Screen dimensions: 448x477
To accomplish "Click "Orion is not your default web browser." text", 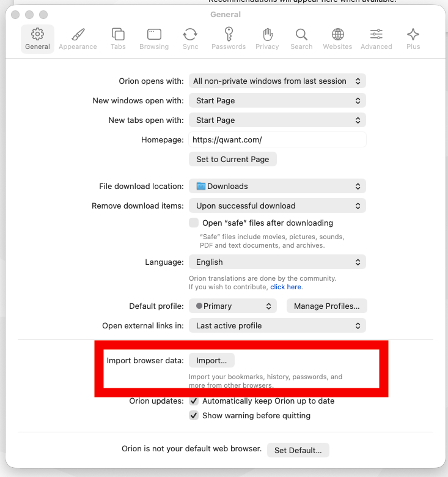I will click(x=191, y=448).
